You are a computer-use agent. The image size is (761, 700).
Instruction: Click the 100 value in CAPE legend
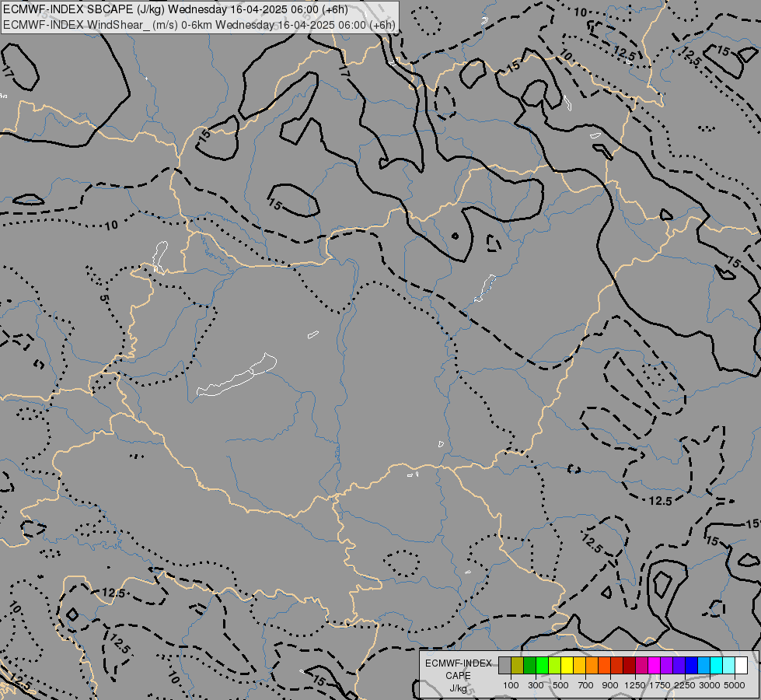point(511,685)
